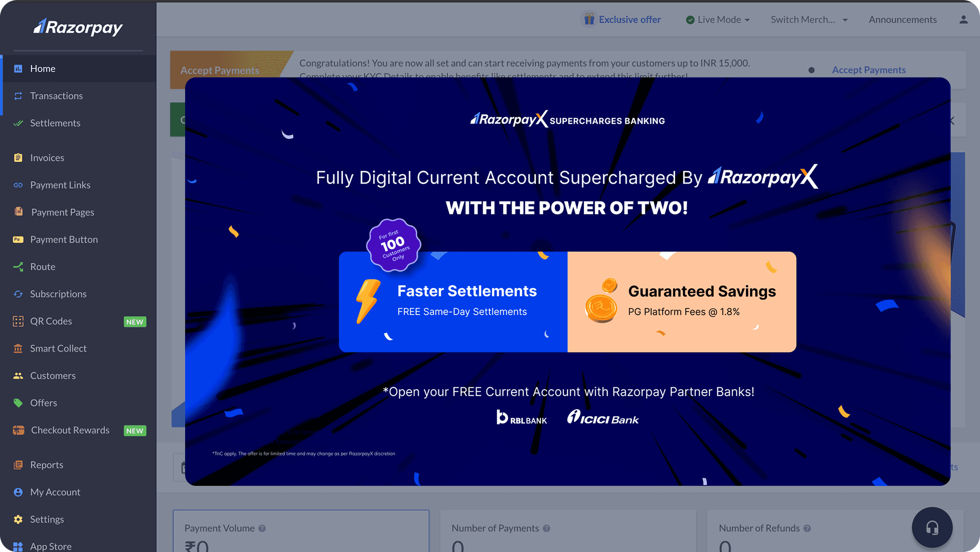The width and height of the screenshot is (980, 552).
Task: Click the user profile icon
Action: [963, 20]
